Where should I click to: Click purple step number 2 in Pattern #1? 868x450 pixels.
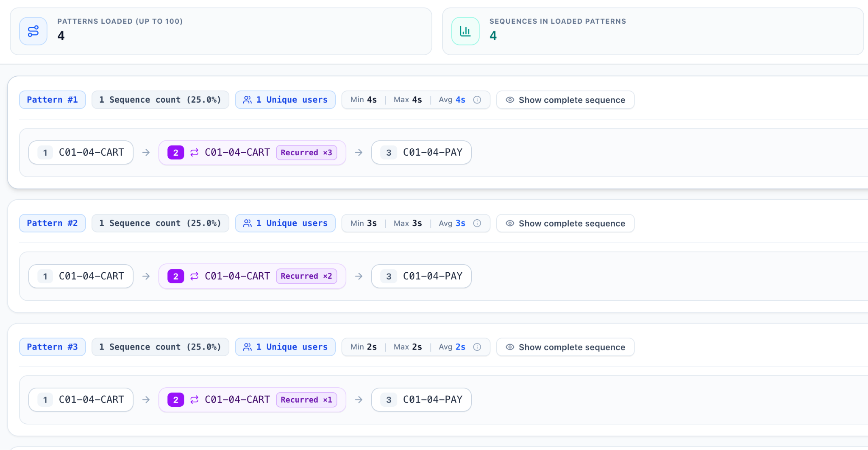tap(175, 152)
